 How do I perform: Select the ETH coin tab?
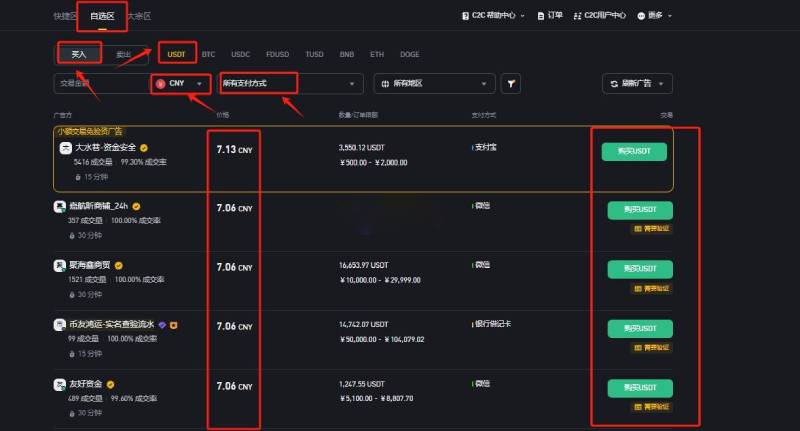coord(377,54)
